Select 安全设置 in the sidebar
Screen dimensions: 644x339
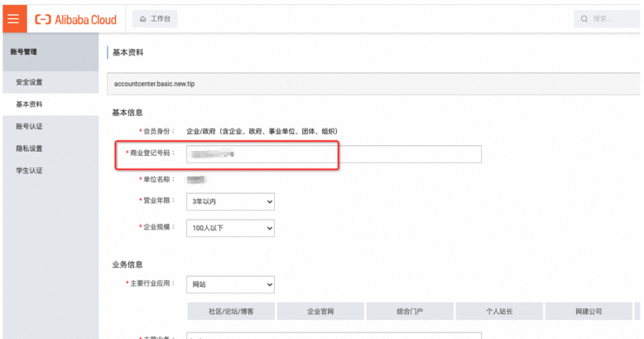click(x=50, y=82)
